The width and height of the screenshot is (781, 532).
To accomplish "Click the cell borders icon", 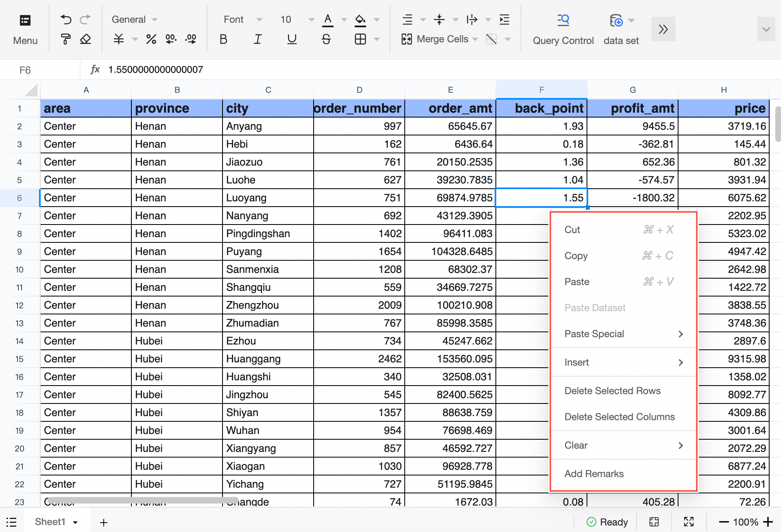I will [360, 39].
